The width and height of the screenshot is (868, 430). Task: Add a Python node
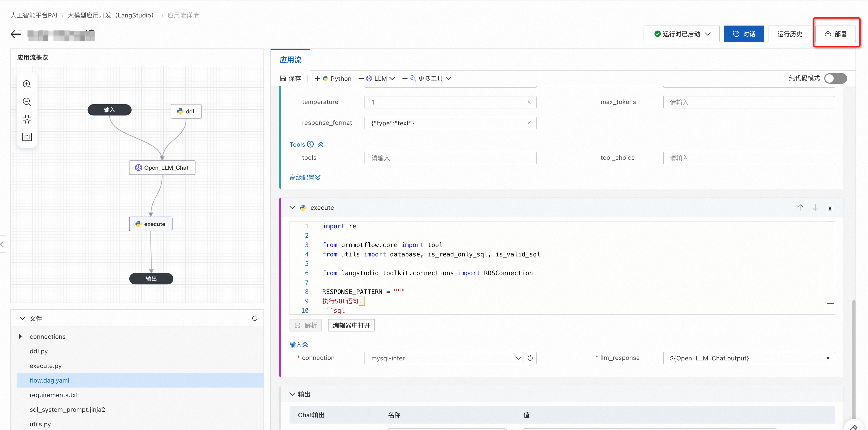pyautogui.click(x=333, y=79)
